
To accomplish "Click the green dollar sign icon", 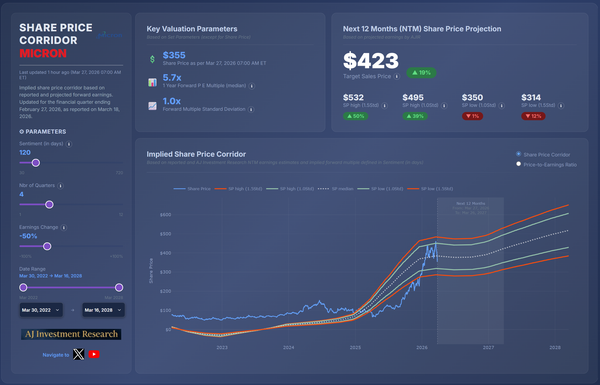I will coord(152,59).
